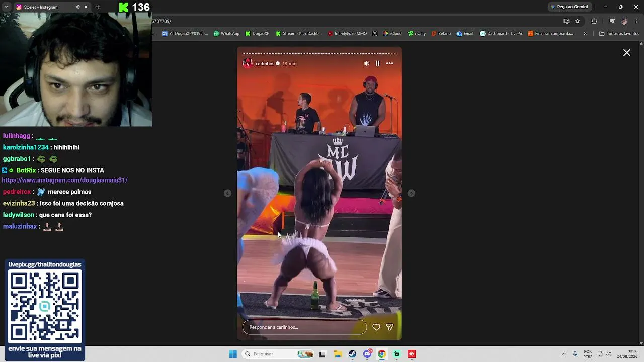Open the Betano bookmark
The height and width of the screenshot is (362, 644).
(441, 34)
